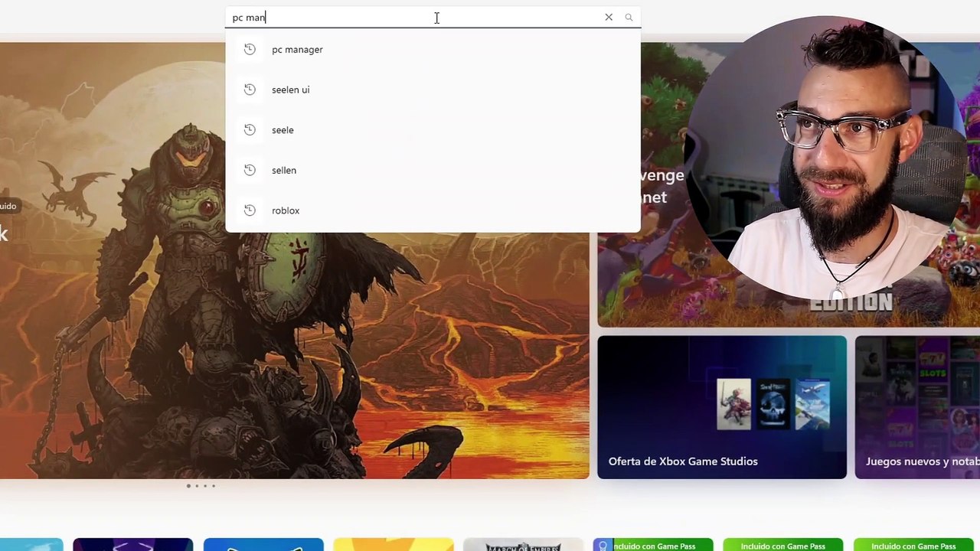The image size is (980, 551).
Task: Click the history icon beside seelen ui
Action: [250, 90]
